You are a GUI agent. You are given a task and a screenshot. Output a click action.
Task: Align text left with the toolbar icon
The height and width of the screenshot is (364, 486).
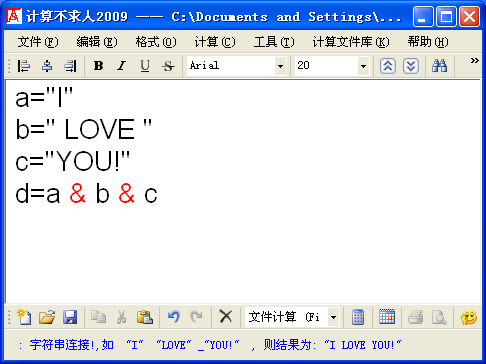(x=24, y=66)
